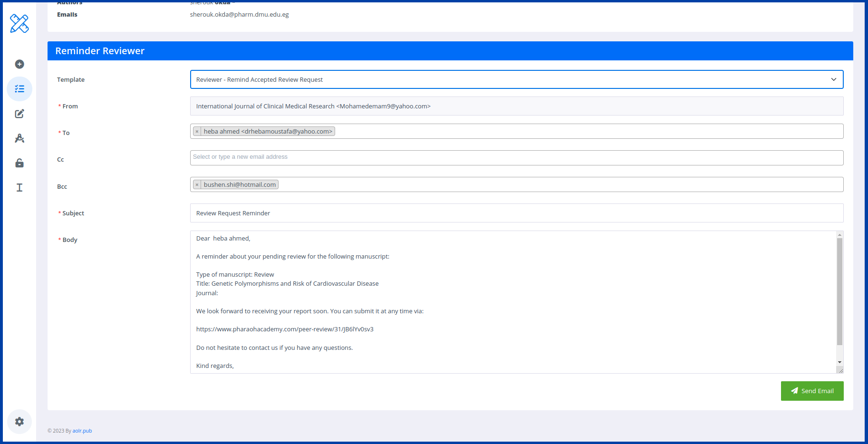Remove heba ahmed from To recipients
The height and width of the screenshot is (444, 868).
pyautogui.click(x=197, y=132)
